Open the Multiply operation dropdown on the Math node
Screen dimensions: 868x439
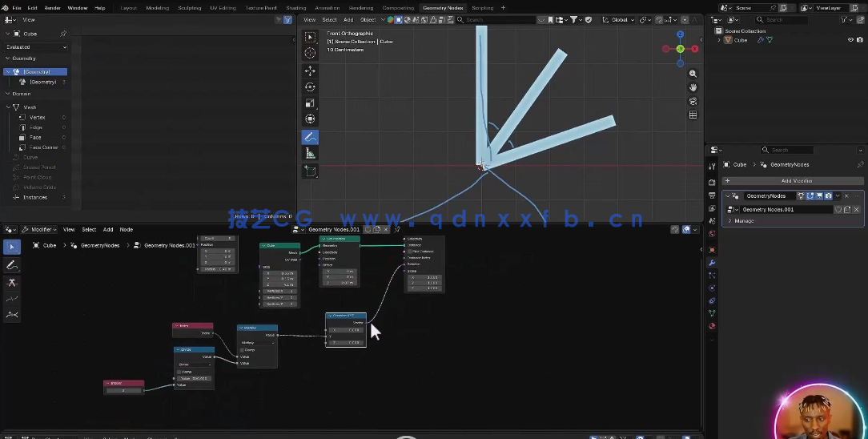(x=257, y=343)
